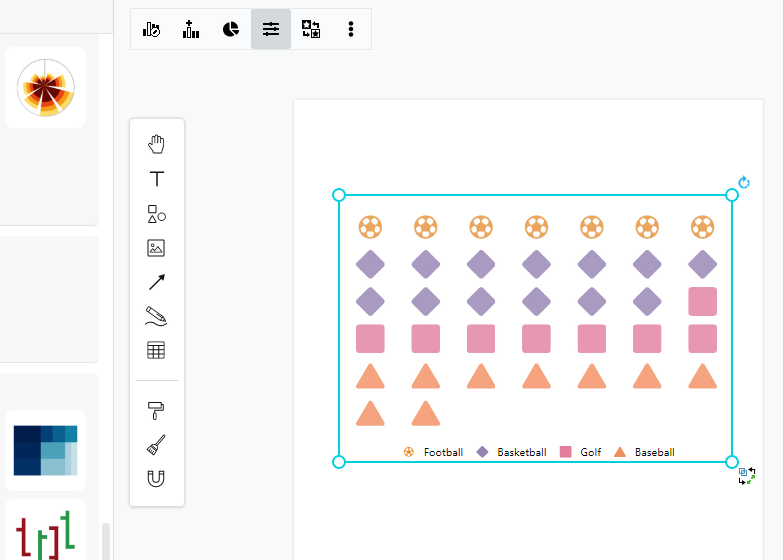Click the replace icons swap button
The height and width of the screenshot is (560, 783).
click(x=311, y=29)
